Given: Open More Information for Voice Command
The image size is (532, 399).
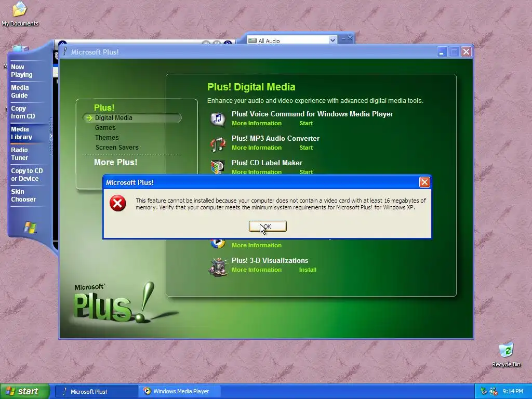Looking at the screenshot, I should pos(257,123).
